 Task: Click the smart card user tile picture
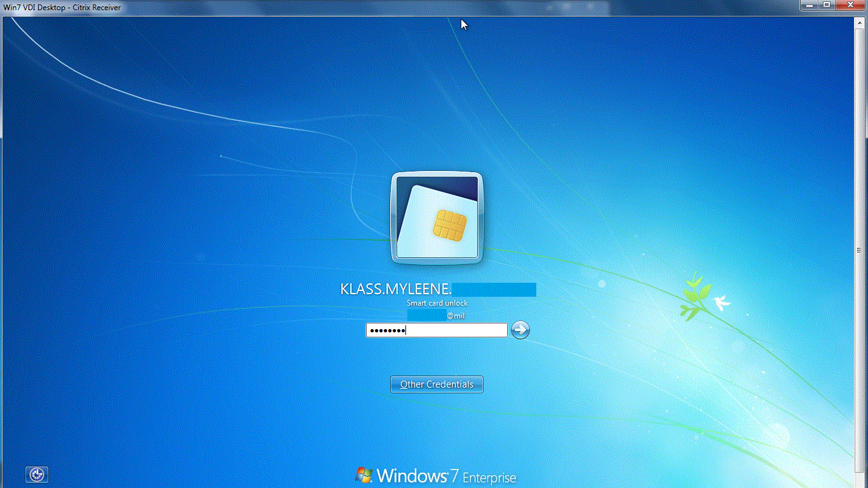pos(437,218)
